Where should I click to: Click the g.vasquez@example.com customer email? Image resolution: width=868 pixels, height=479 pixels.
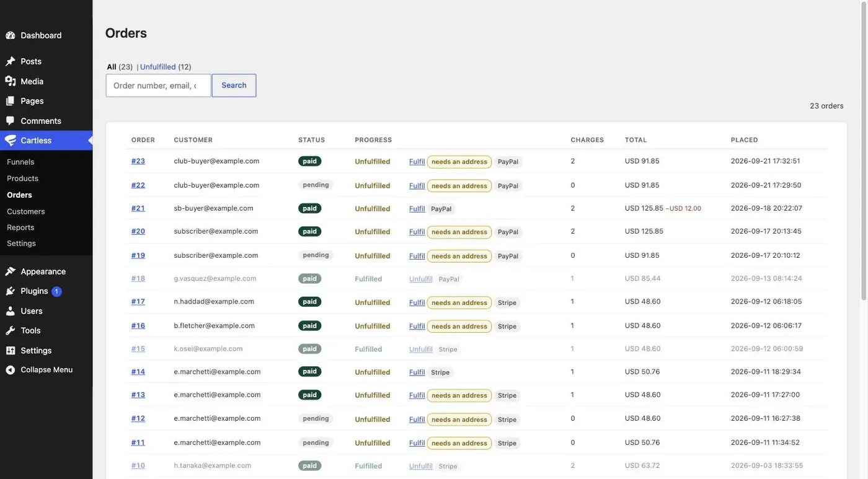click(215, 279)
